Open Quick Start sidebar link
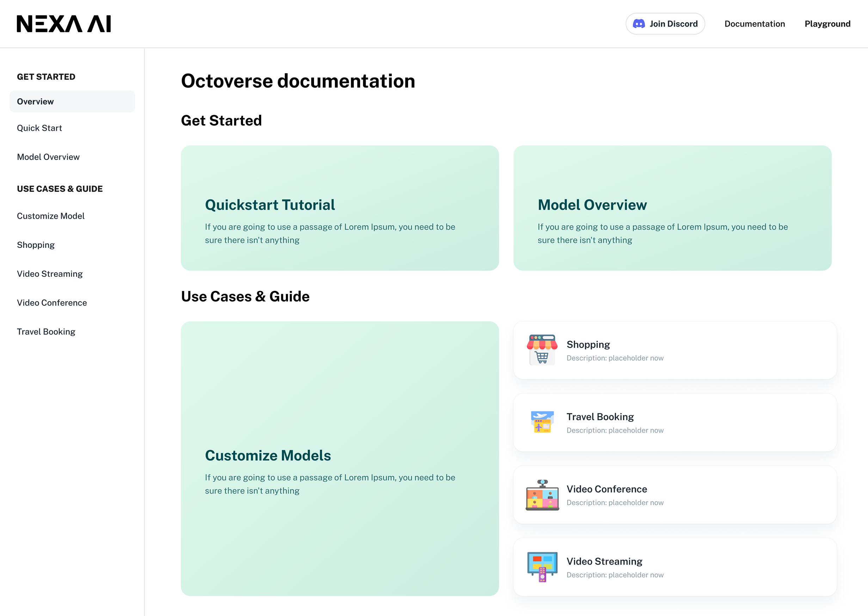 click(39, 128)
